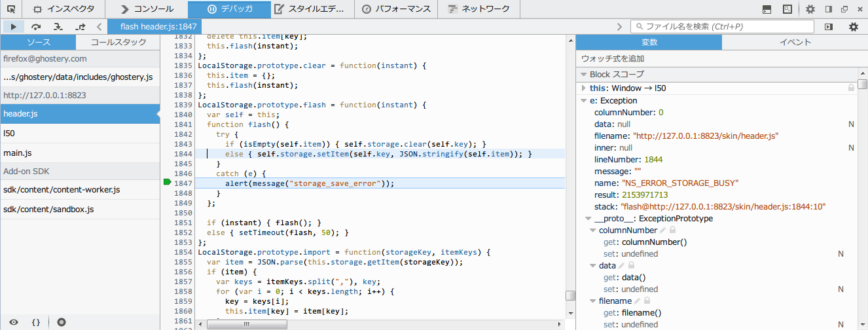Open the split console icon
This screenshot has height=330, width=868.
pos(767,9)
